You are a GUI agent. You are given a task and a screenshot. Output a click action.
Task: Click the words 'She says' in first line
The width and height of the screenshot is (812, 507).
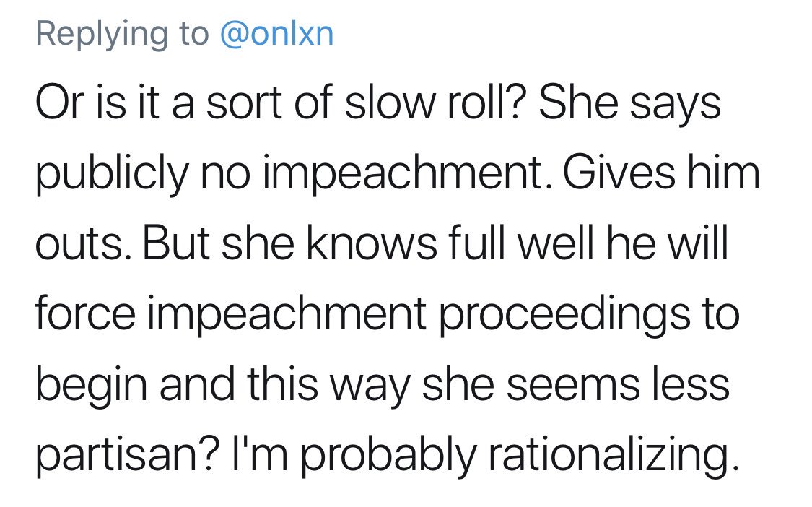click(x=629, y=103)
